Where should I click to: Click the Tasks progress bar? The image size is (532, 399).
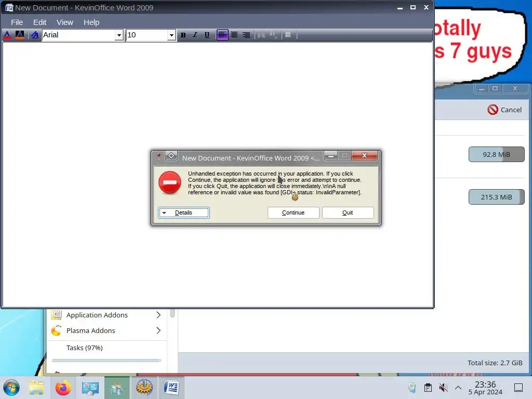(x=107, y=361)
